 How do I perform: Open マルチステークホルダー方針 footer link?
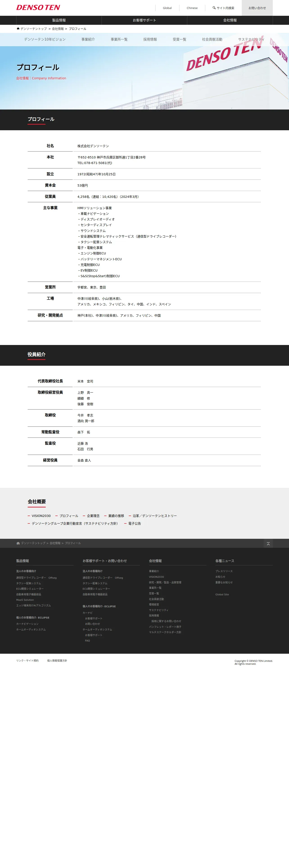(165, 632)
